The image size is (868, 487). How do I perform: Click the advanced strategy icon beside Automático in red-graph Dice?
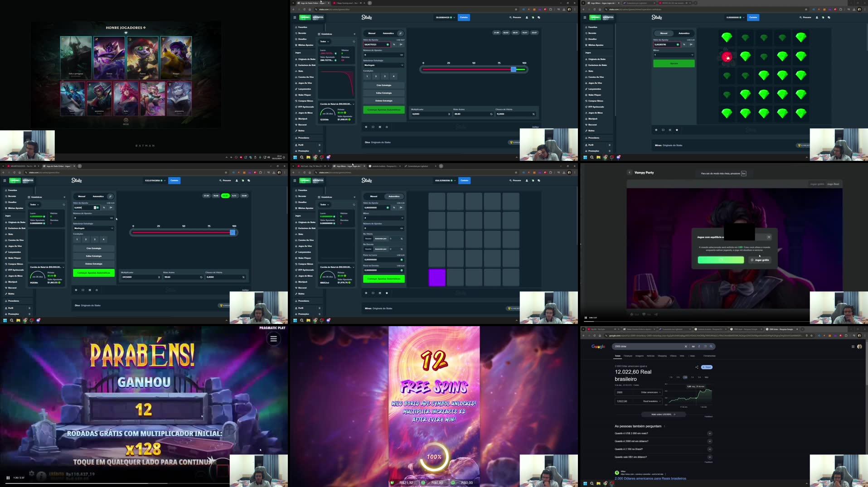pyautogui.click(x=400, y=33)
